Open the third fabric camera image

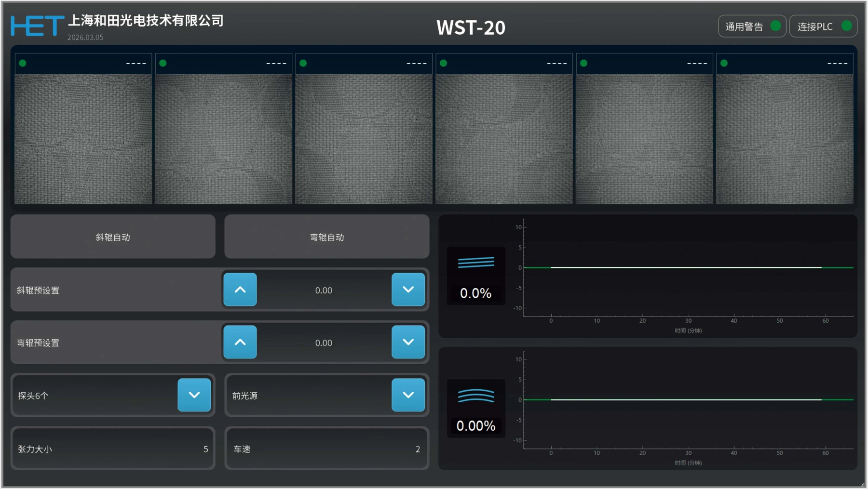tap(364, 139)
